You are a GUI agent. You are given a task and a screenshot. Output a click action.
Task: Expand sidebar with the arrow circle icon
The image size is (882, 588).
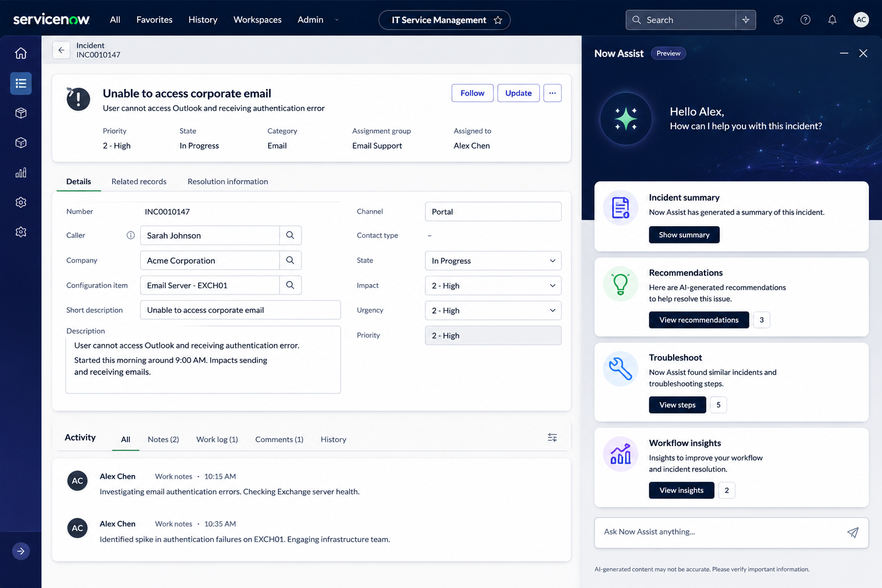pyautogui.click(x=21, y=551)
